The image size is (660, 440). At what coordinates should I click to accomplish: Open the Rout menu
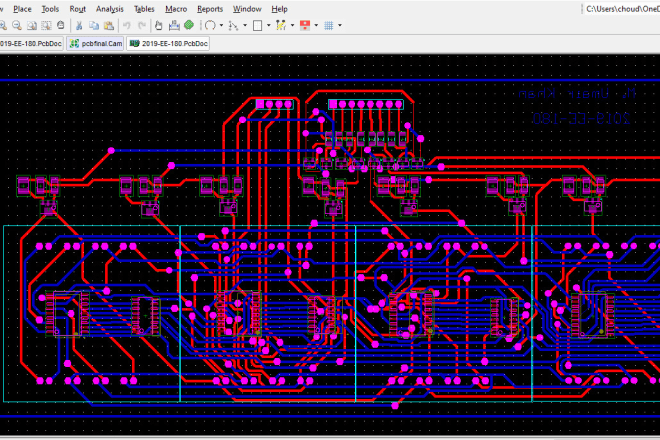pos(77,9)
